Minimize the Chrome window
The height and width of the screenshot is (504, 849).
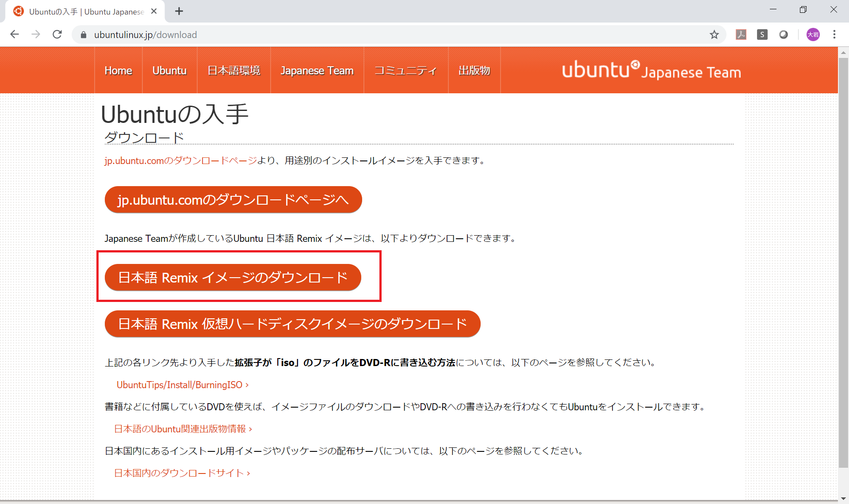pos(773,10)
